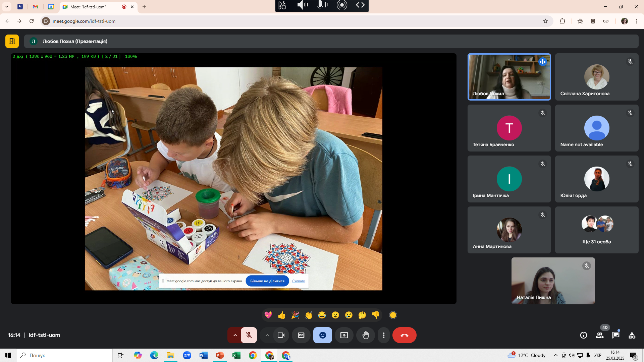Screen dimensions: 644x362
Task: Select Наталія Пишна self-view tile
Action: [x=553, y=281]
